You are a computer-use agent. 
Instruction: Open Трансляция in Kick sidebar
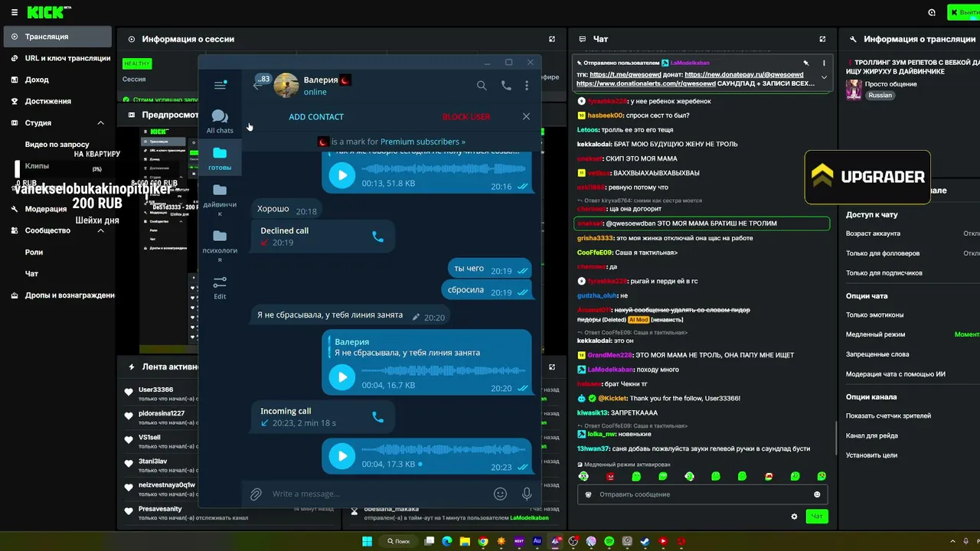[58, 37]
